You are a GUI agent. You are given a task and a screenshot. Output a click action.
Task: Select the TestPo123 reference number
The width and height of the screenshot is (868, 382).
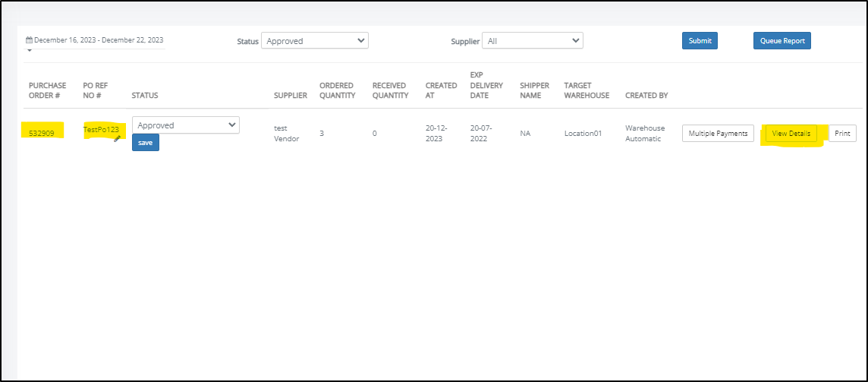coord(100,130)
